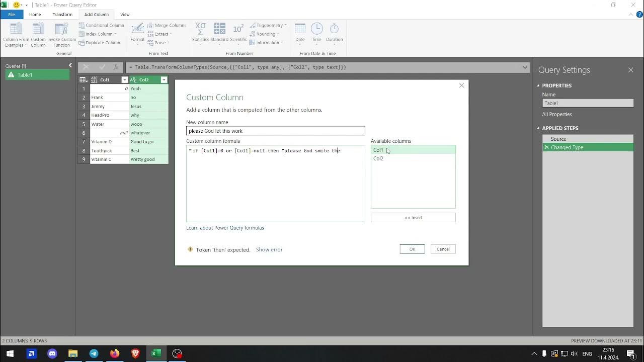This screenshot has height=362, width=644.
Task: Close the Query Settings pane
Action: point(630,70)
